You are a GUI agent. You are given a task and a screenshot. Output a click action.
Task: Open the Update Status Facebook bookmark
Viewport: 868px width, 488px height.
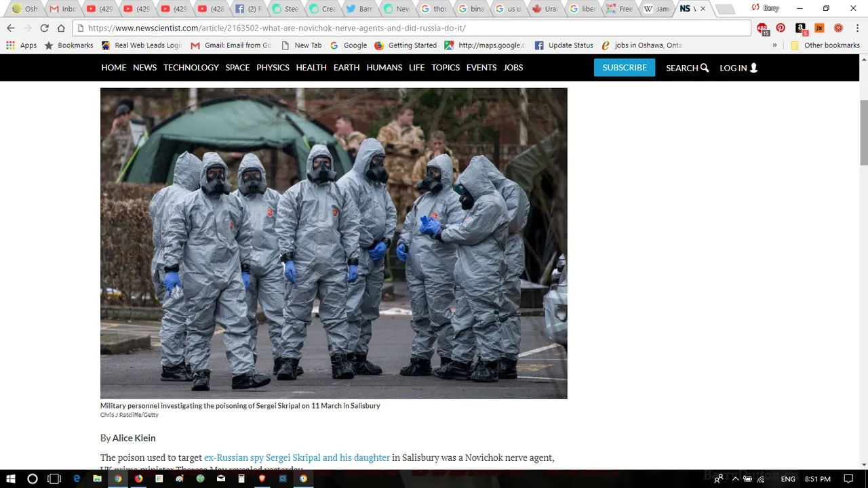pyautogui.click(x=564, y=45)
